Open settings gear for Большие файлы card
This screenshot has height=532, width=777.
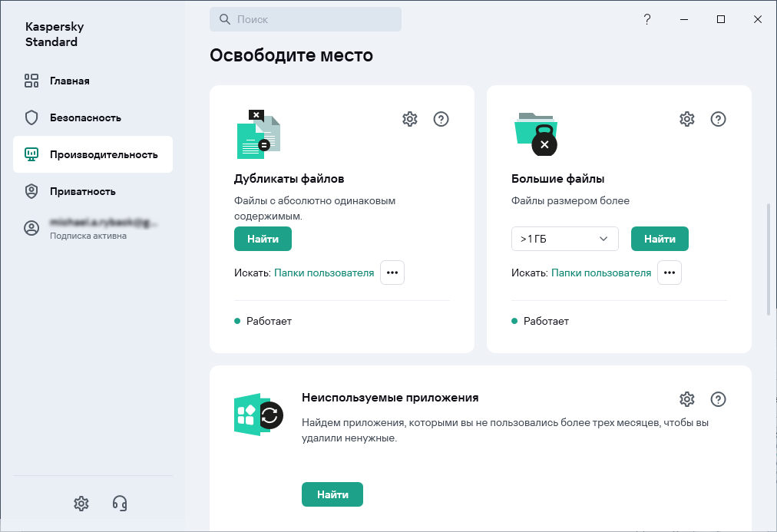click(687, 119)
